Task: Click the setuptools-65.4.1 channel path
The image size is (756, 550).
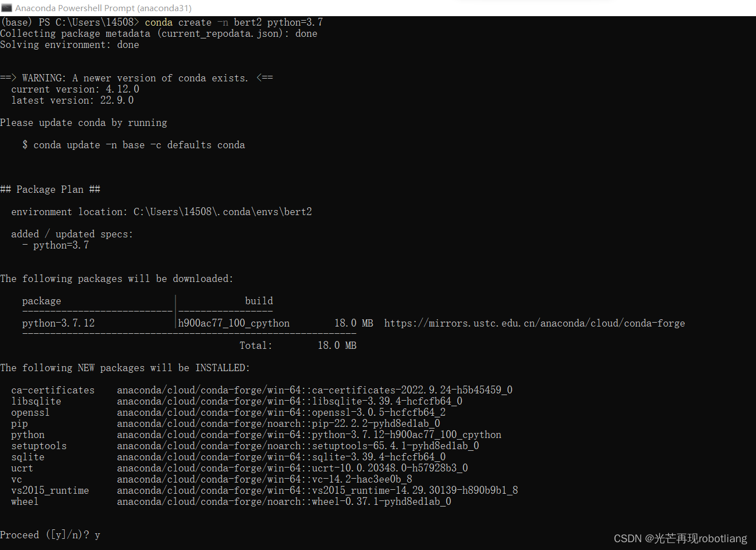Action: pos(298,446)
